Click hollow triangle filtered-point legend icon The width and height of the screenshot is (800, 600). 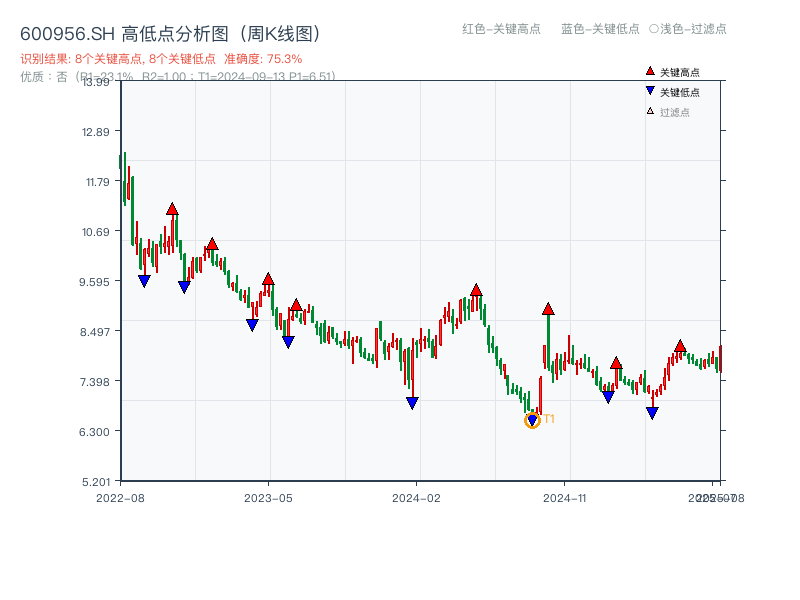(650, 111)
